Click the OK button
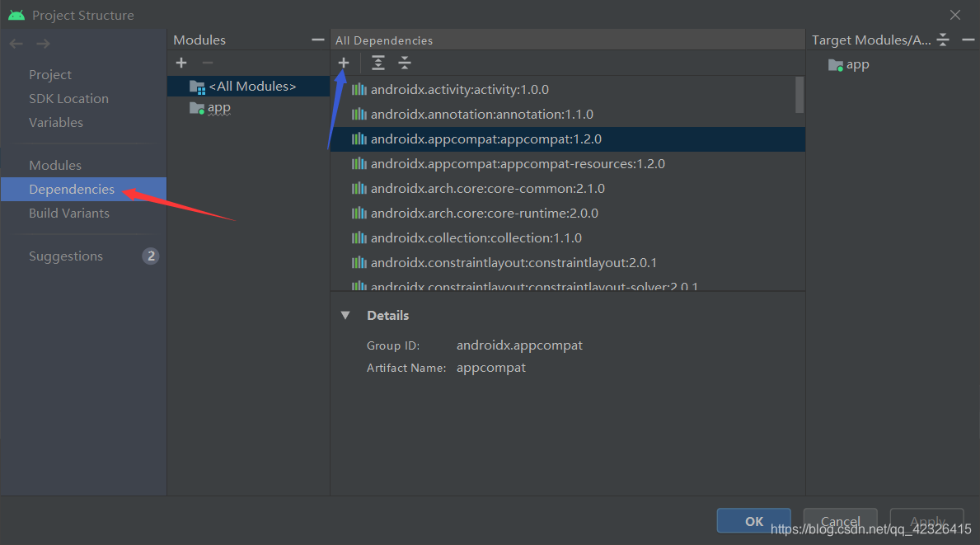Image resolution: width=980 pixels, height=545 pixels. click(x=753, y=521)
